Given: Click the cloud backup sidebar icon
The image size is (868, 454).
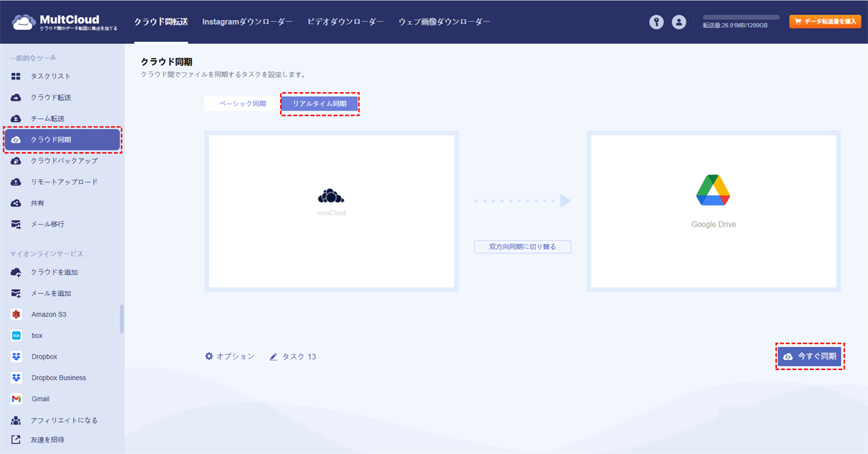Looking at the screenshot, I should 16,161.
